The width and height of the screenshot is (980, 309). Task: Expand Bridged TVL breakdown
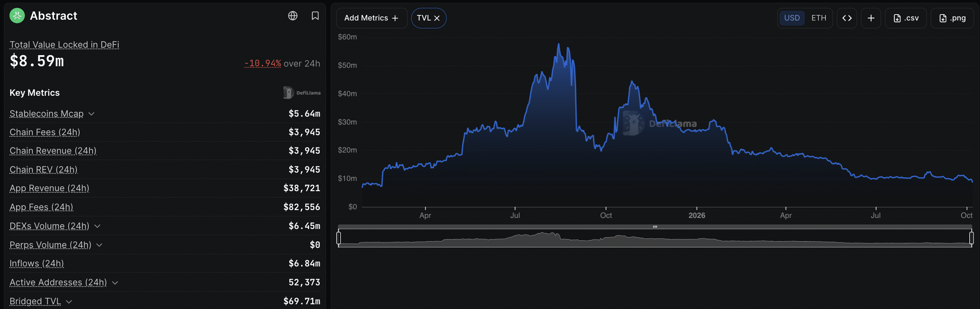[x=69, y=302]
